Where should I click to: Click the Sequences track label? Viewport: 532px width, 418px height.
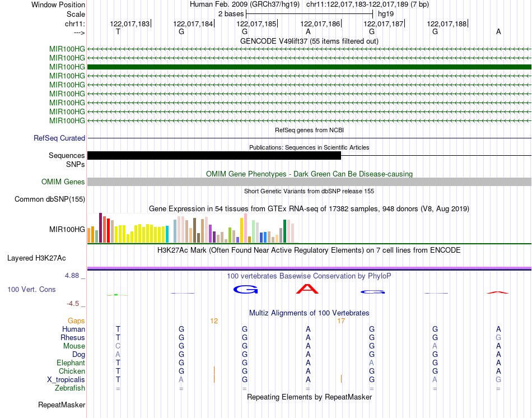[67, 156]
